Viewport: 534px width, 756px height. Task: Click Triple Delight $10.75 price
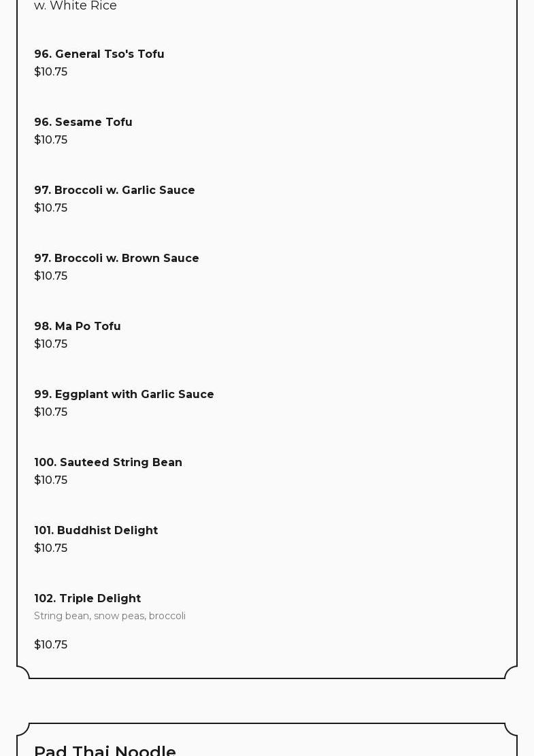tap(51, 644)
